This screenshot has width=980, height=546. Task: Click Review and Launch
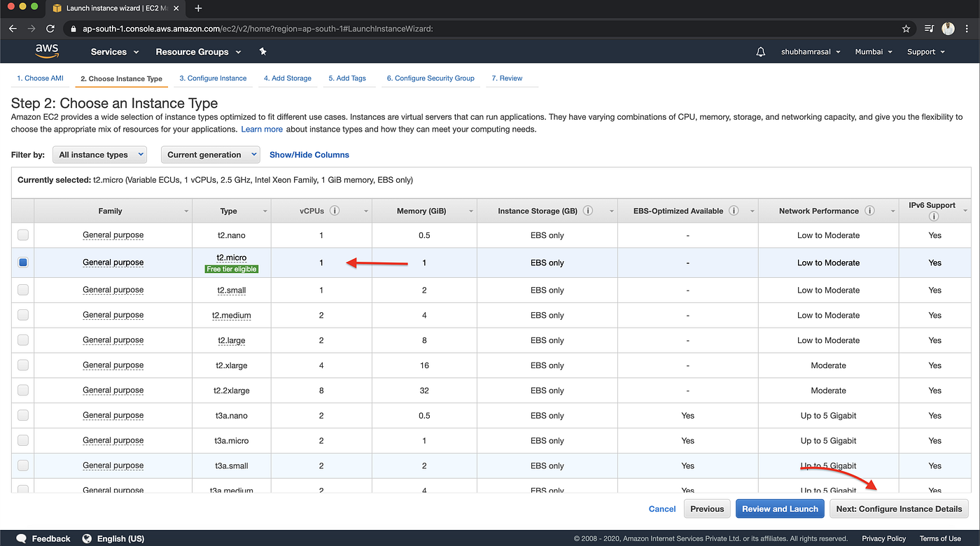(x=780, y=509)
